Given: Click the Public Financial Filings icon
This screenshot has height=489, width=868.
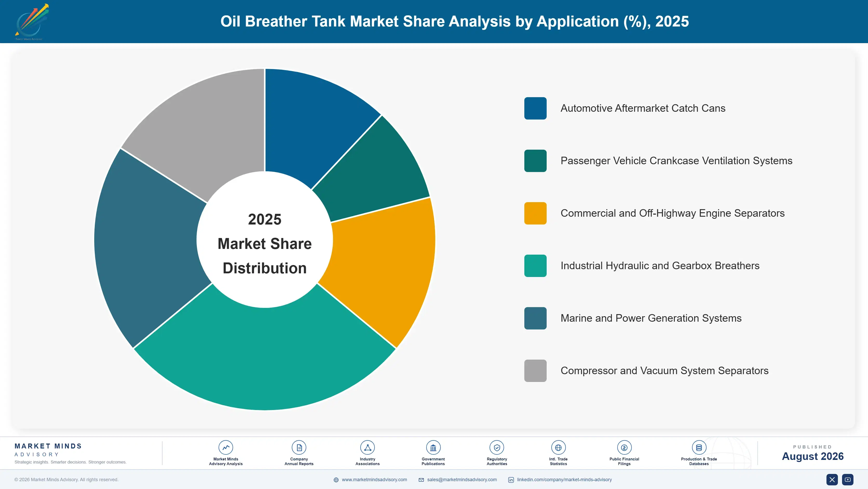Looking at the screenshot, I should point(624,447).
